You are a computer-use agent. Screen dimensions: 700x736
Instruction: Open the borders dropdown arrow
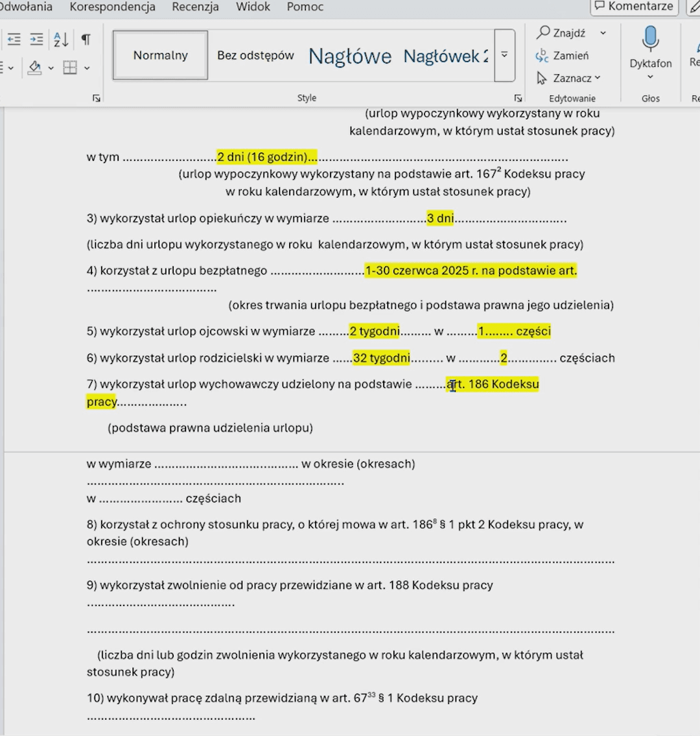[87, 68]
